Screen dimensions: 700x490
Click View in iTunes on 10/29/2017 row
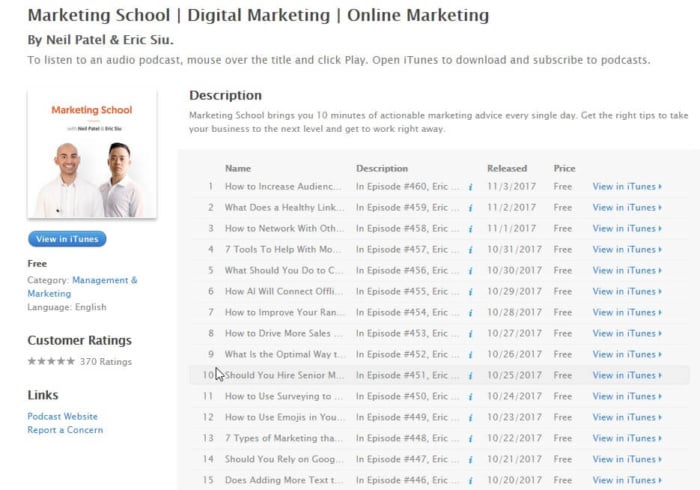[627, 291]
